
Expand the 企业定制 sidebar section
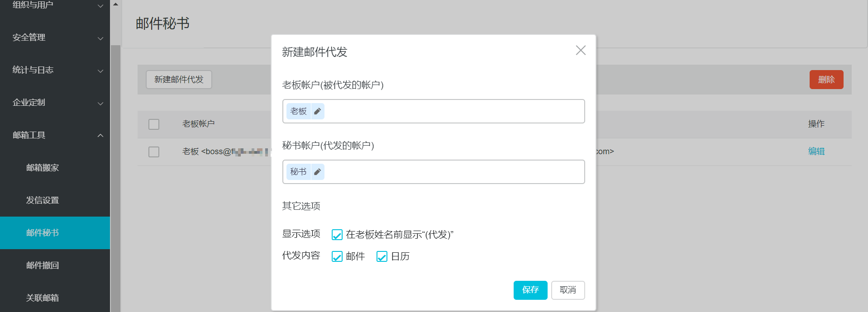tap(55, 103)
